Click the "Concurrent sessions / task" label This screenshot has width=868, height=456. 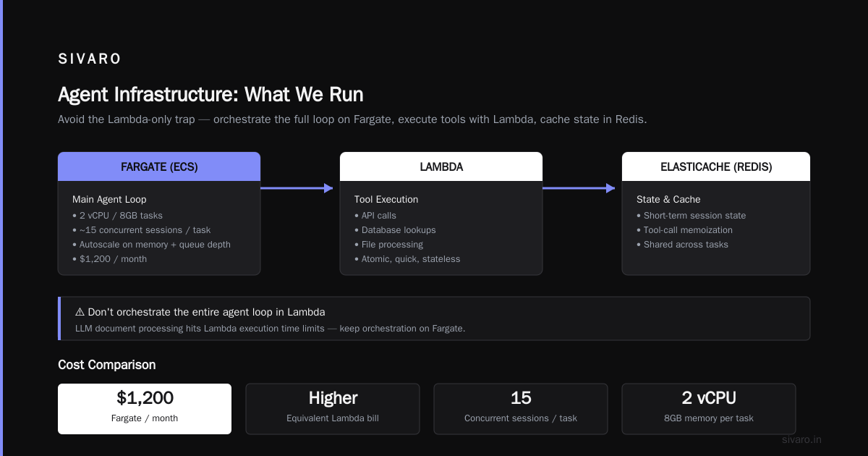[521, 418]
